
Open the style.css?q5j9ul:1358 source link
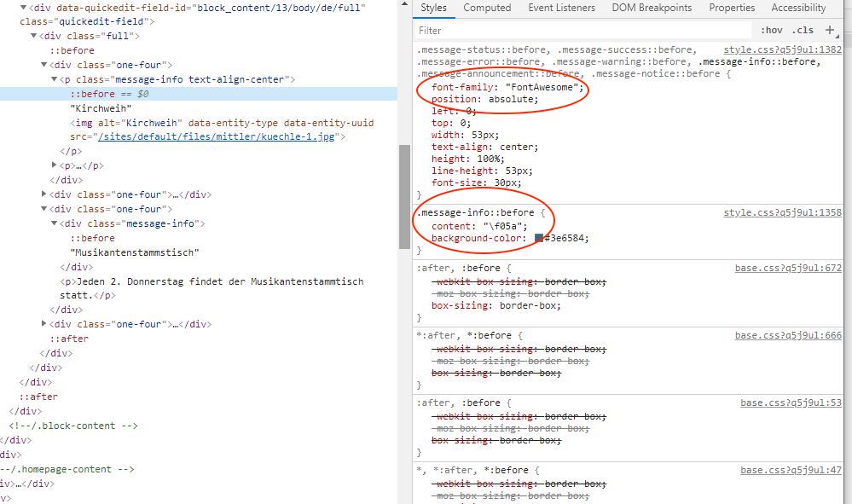pos(782,212)
